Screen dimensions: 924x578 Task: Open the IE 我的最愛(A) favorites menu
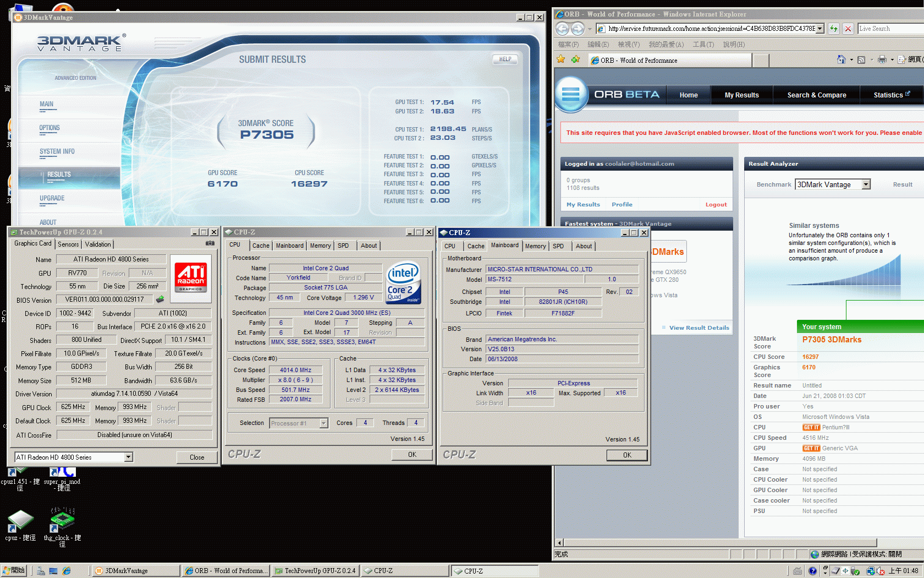coord(666,45)
